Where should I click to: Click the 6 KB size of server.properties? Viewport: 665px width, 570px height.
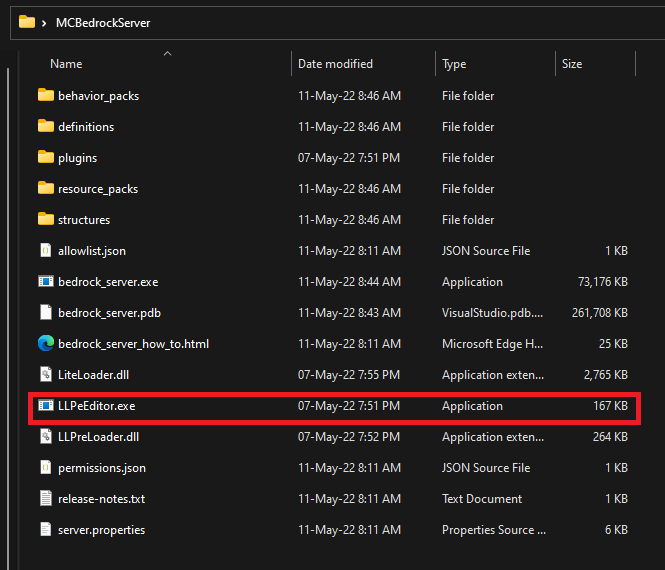coord(616,530)
